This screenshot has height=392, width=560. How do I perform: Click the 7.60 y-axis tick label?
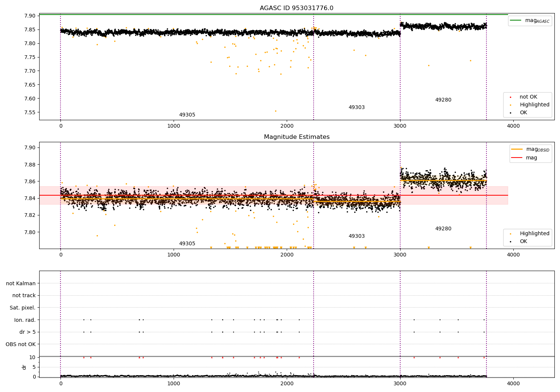click(x=29, y=99)
